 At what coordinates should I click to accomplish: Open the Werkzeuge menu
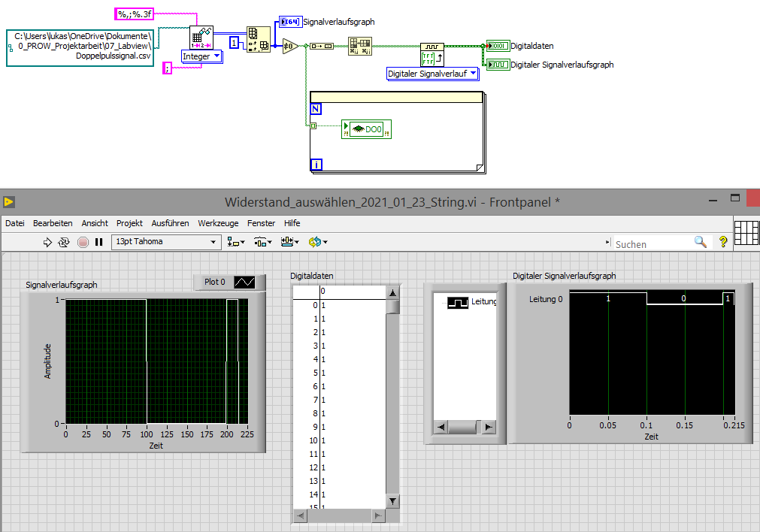[x=218, y=223]
